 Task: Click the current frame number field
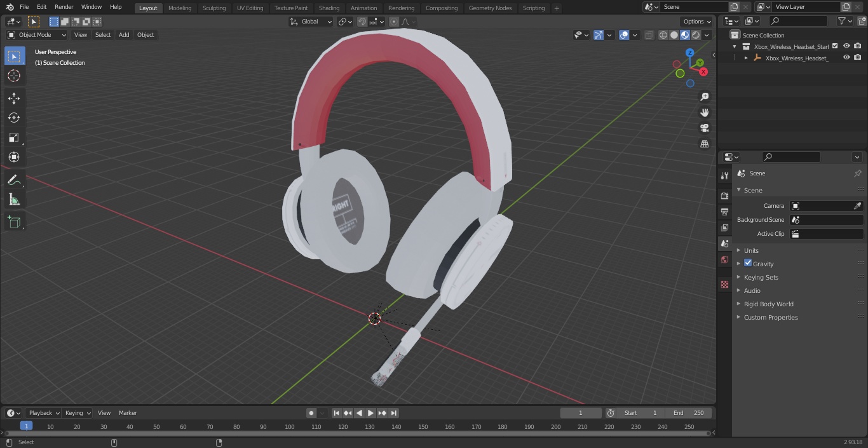coord(580,413)
